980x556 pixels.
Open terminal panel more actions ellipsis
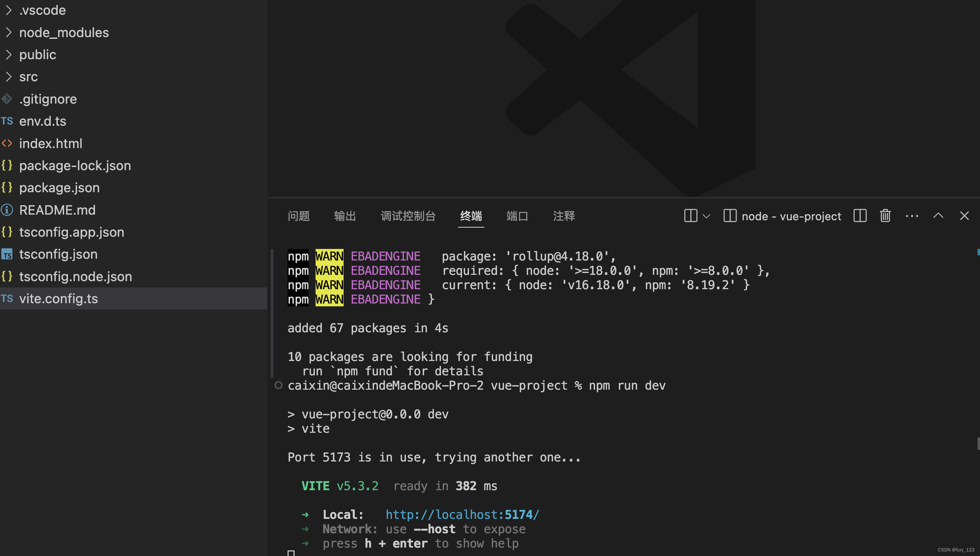912,216
